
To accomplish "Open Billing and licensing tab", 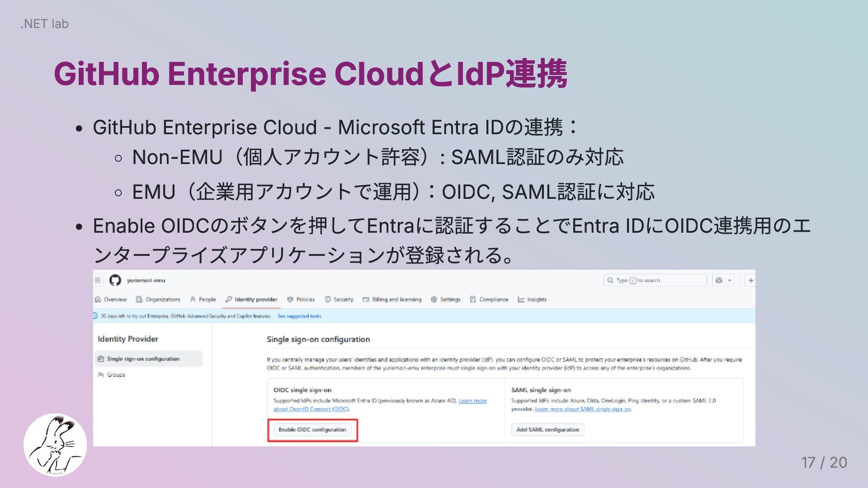I will coord(392,299).
